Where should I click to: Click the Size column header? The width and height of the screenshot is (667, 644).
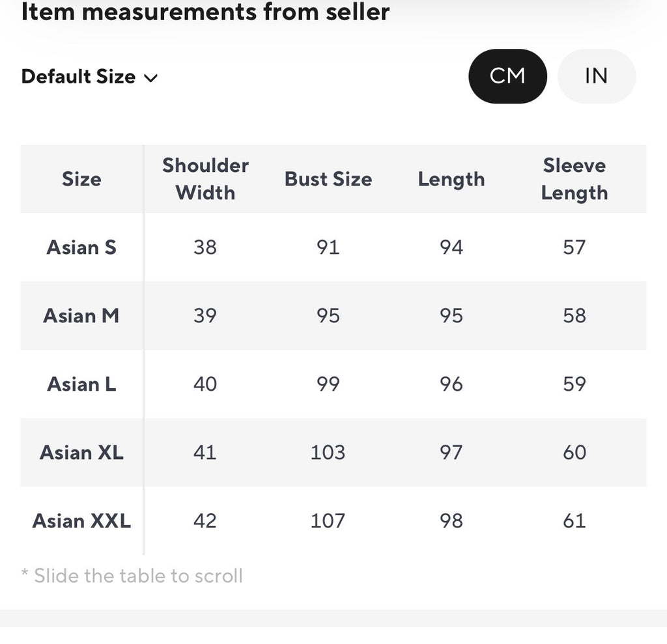coord(81,179)
